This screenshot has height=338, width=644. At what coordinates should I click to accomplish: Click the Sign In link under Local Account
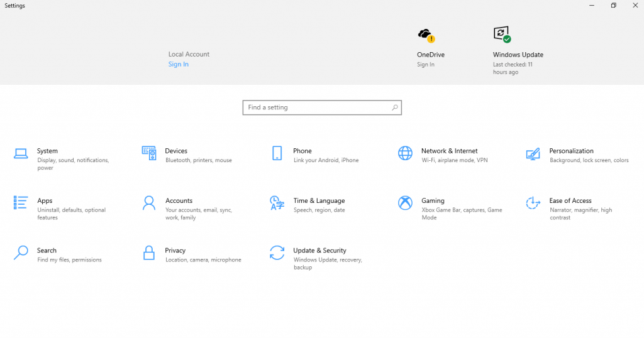tap(178, 64)
